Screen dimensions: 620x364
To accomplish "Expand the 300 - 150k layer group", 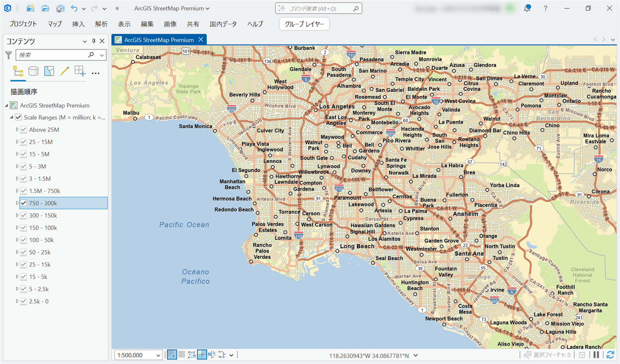I will point(17,216).
